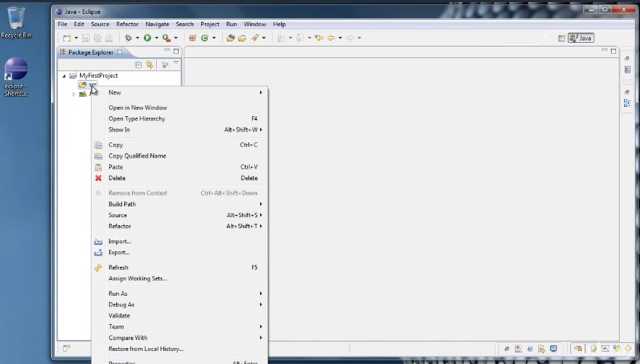This screenshot has width=640, height=364.
Task: Maximize the Package Explorer view
Action: [x=176, y=52]
